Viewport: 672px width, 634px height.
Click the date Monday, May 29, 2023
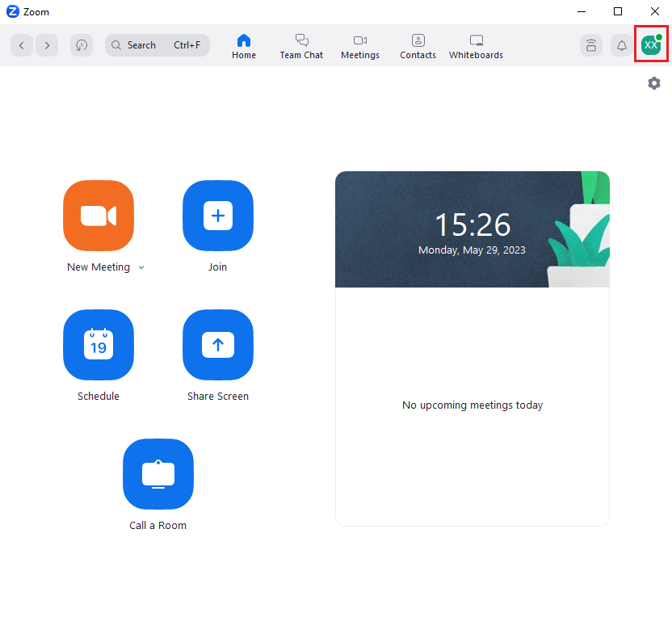[472, 250]
